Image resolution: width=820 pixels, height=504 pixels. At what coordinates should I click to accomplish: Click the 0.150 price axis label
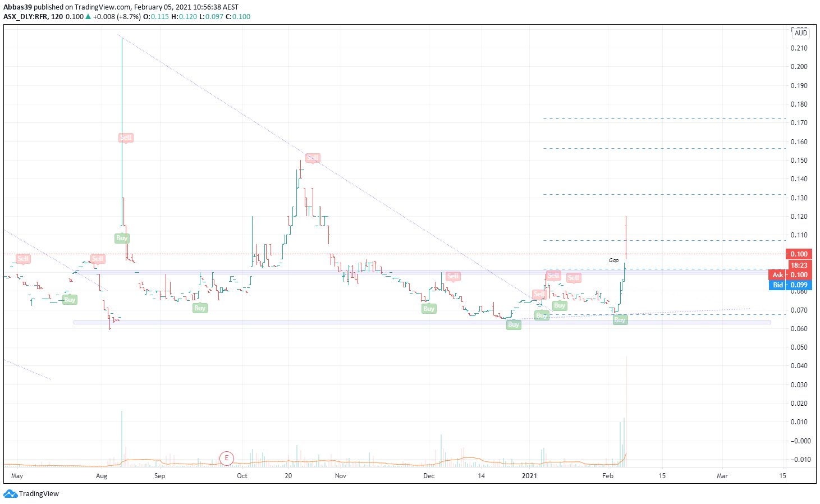(x=799, y=161)
